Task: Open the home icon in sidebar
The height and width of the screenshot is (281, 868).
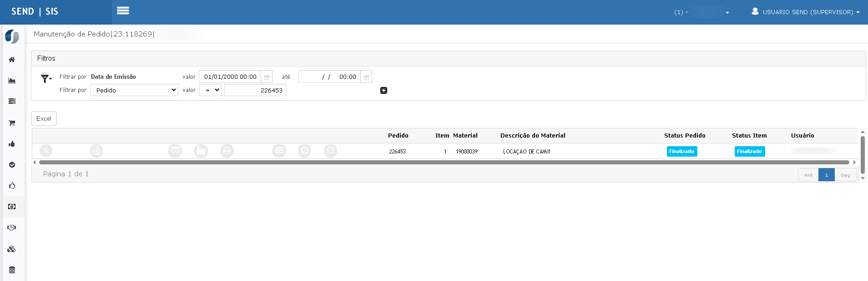Action: coord(12,60)
